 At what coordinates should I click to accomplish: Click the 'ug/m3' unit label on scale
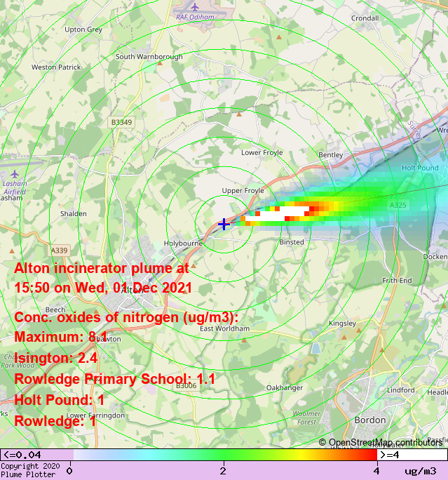(421, 471)
